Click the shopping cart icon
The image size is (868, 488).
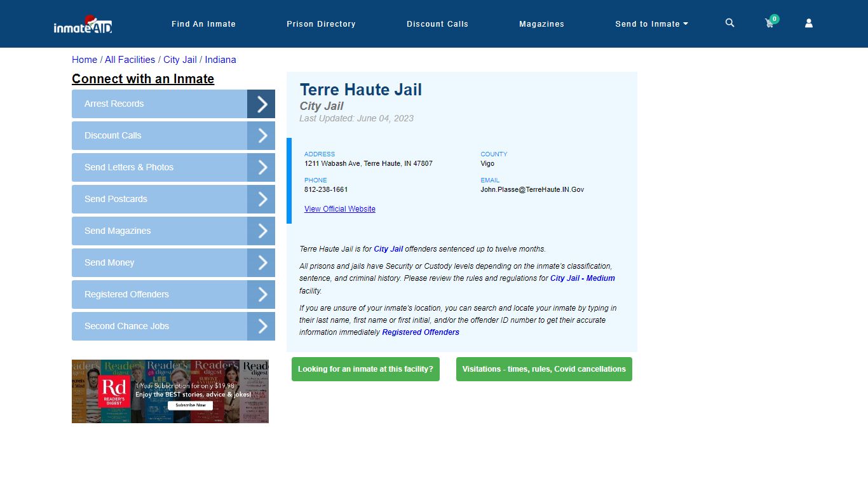click(x=768, y=23)
